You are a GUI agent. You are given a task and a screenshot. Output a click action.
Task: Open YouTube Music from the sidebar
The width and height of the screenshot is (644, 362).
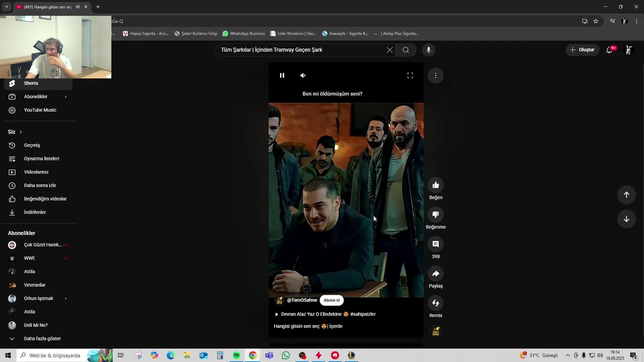coord(38,110)
